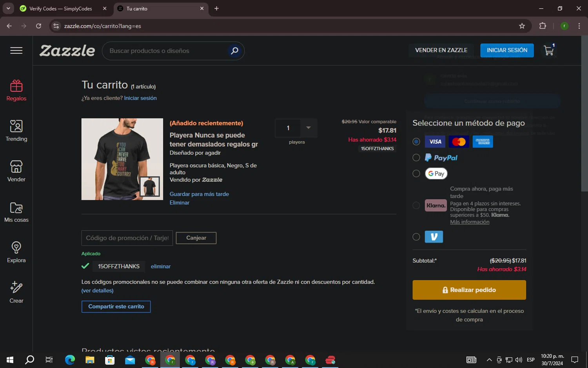The height and width of the screenshot is (368, 588).
Task: Open Explora in the sidebar
Action: pyautogui.click(x=16, y=252)
